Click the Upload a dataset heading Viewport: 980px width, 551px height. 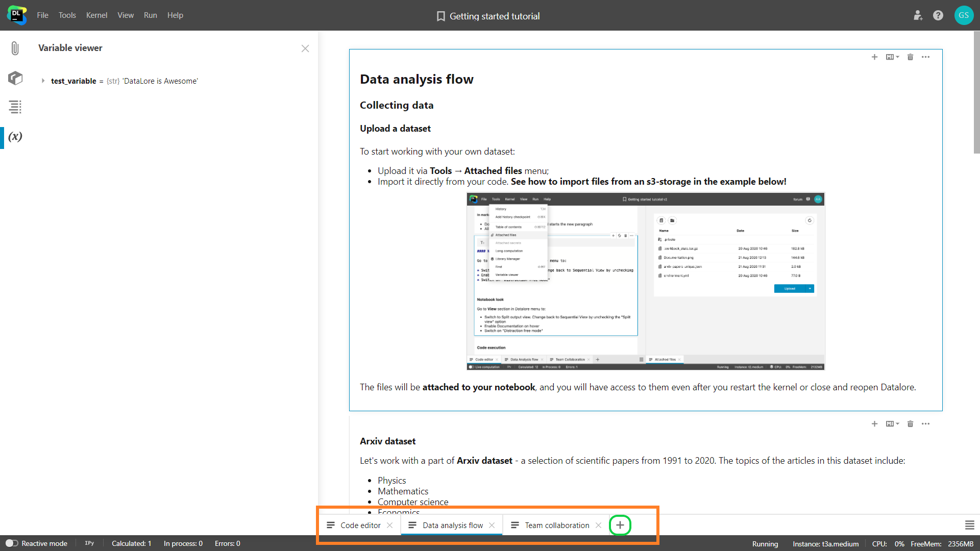[395, 129]
